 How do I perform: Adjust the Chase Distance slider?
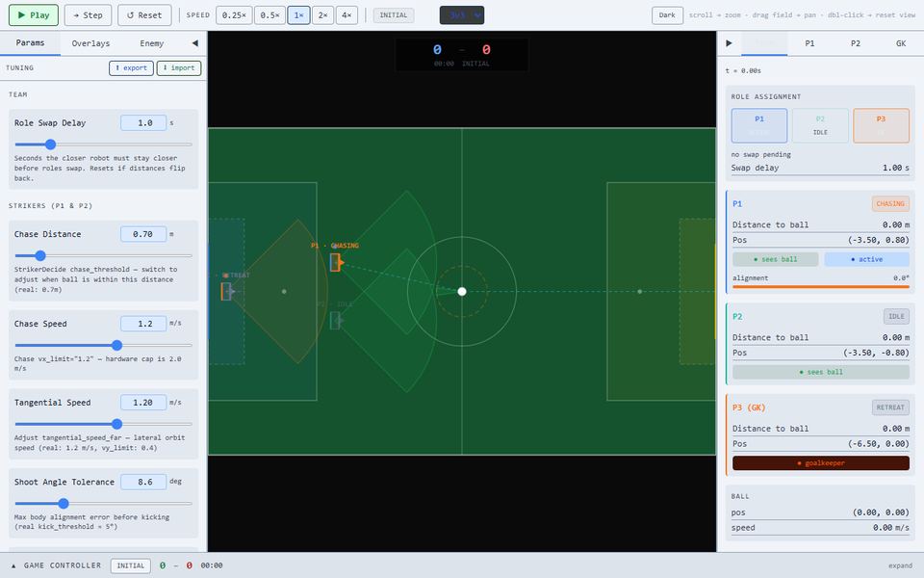[103, 255]
